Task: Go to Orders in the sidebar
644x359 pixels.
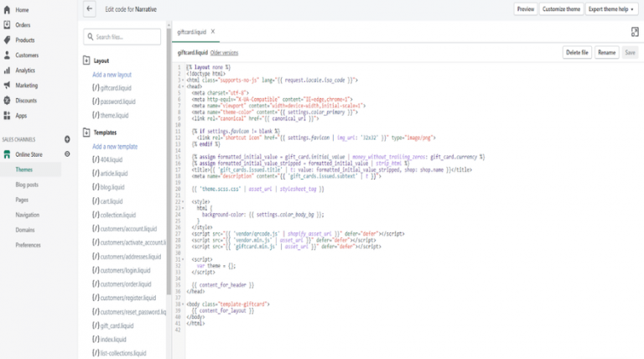Action: 23,24
